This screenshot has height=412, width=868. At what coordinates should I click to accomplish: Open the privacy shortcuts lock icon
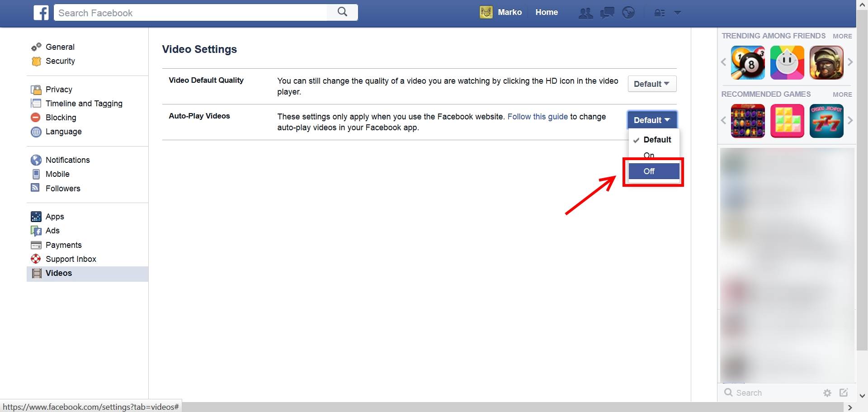660,13
